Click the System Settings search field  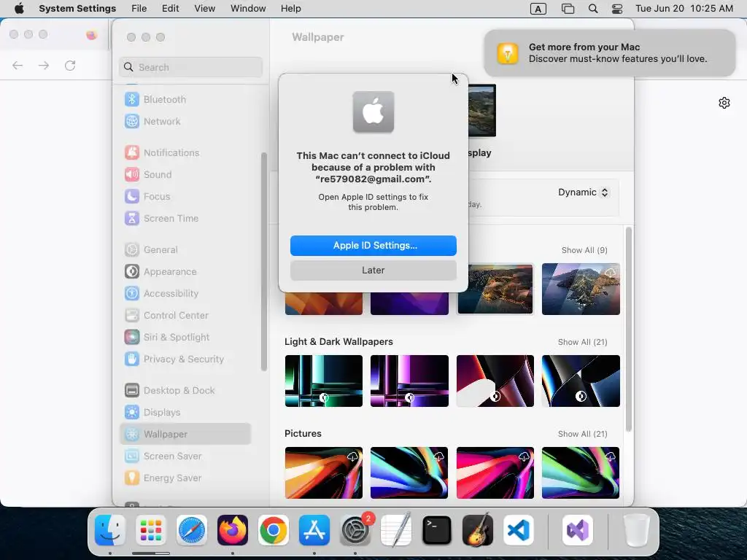click(x=190, y=67)
